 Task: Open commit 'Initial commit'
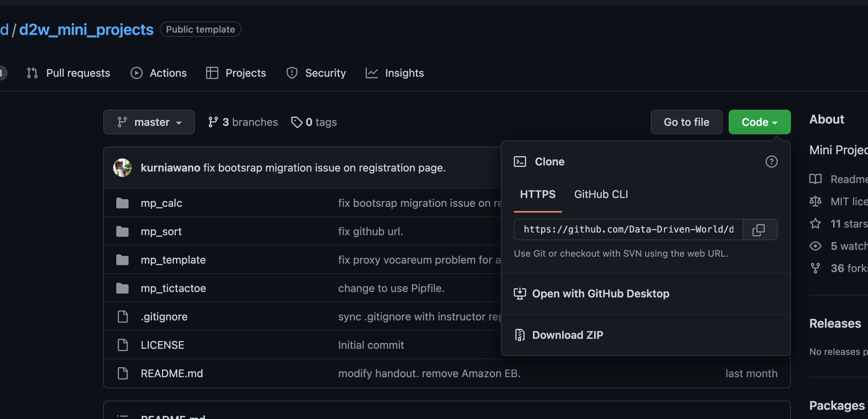[371, 345]
